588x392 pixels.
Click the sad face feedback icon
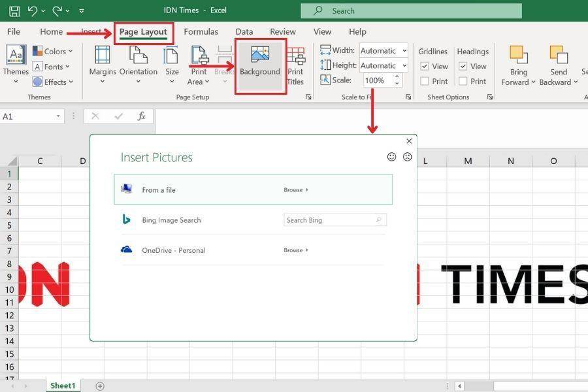click(x=407, y=157)
